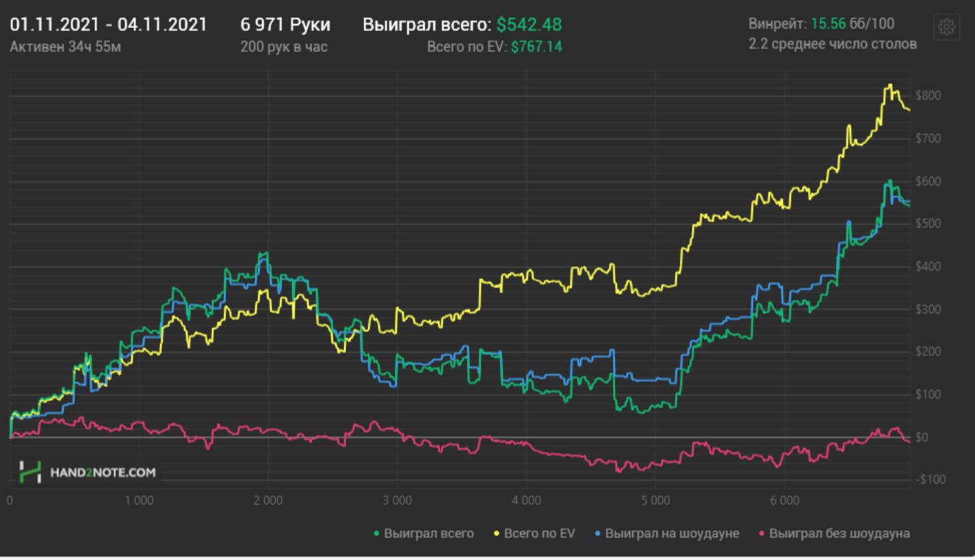Click the "$0" y-axis label

pos(922,437)
